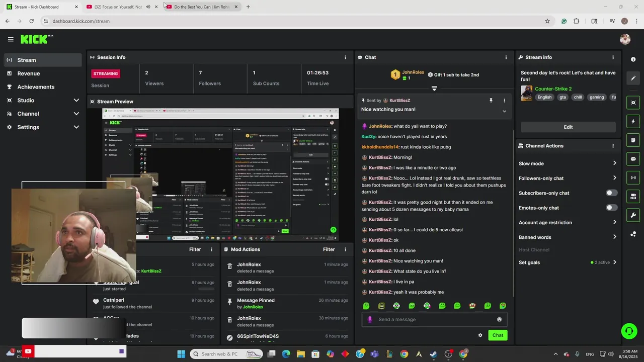
Task: Open Set goals arrow
Action: (614, 262)
